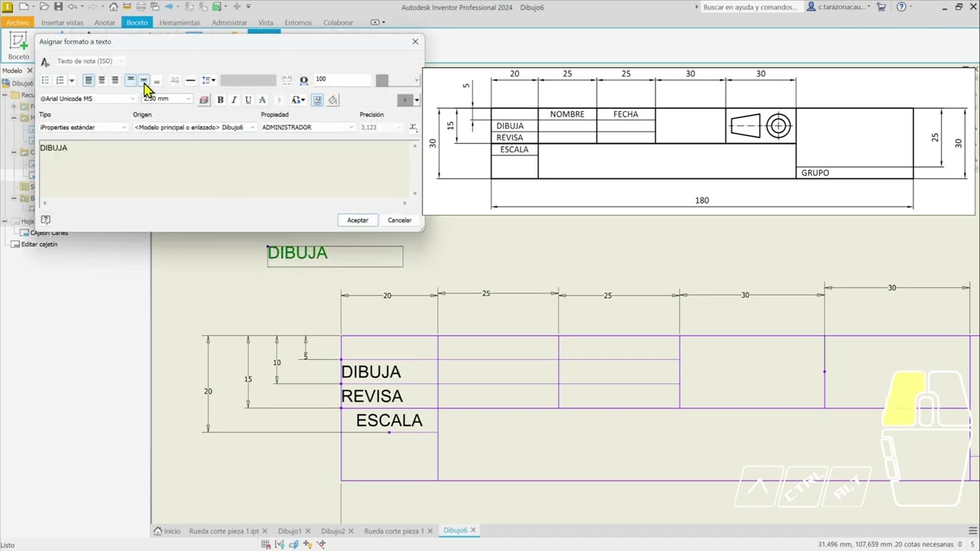Open the Inicio home tab
980x551 pixels.
[x=167, y=530]
